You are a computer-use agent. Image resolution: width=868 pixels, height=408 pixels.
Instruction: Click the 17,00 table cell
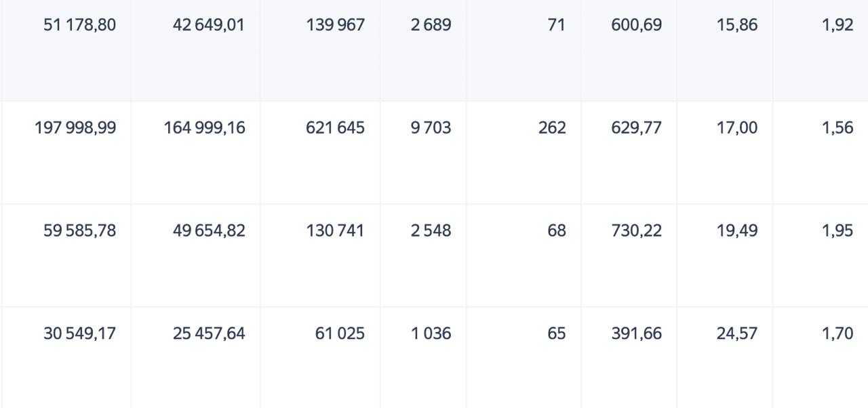(x=736, y=128)
